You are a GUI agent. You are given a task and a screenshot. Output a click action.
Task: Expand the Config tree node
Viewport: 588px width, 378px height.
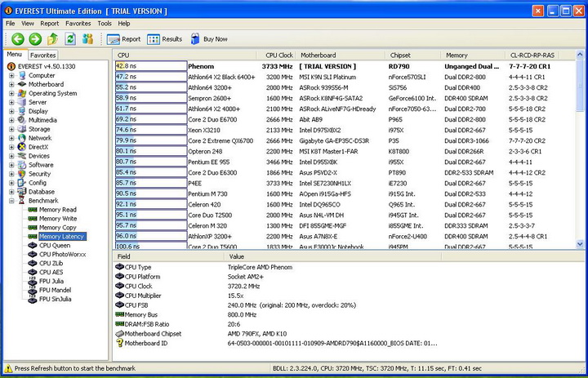point(11,183)
